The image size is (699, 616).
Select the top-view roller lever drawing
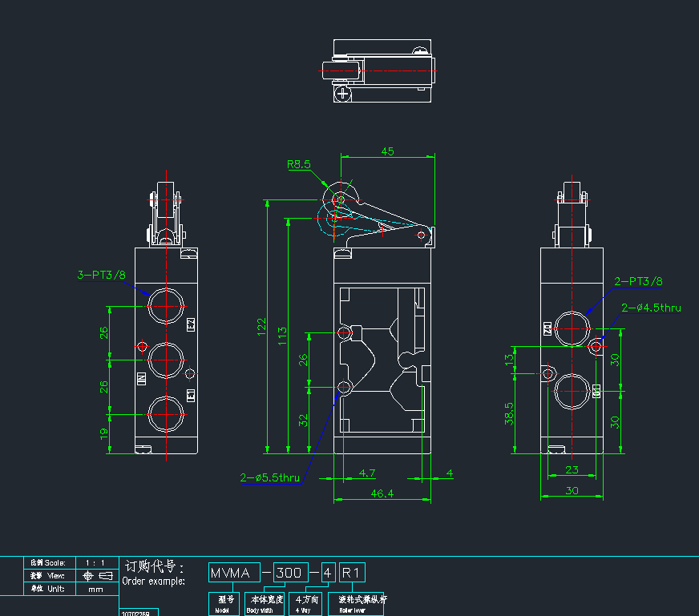pos(377,70)
